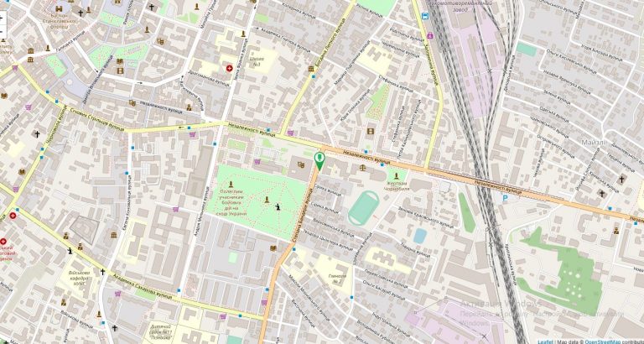Click the blue swimming pool area
Image resolution: width=644 pixels, height=344 pixels.
point(419,236)
